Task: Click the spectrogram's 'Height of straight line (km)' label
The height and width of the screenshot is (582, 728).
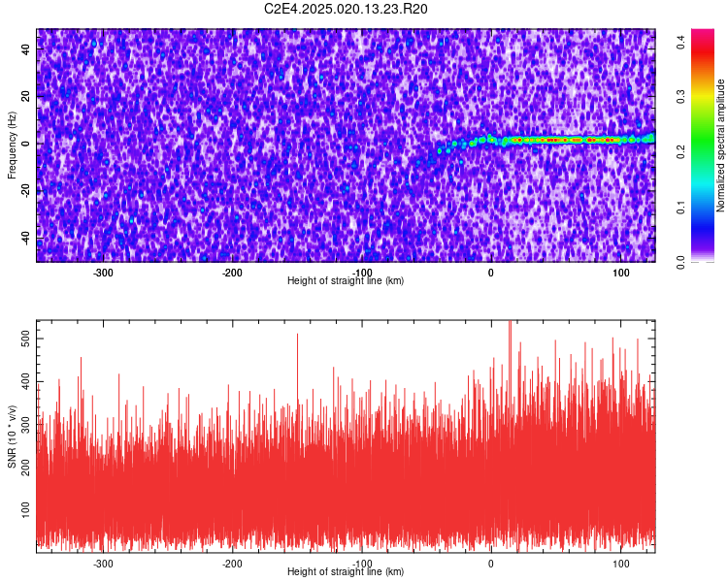Action: [346, 280]
